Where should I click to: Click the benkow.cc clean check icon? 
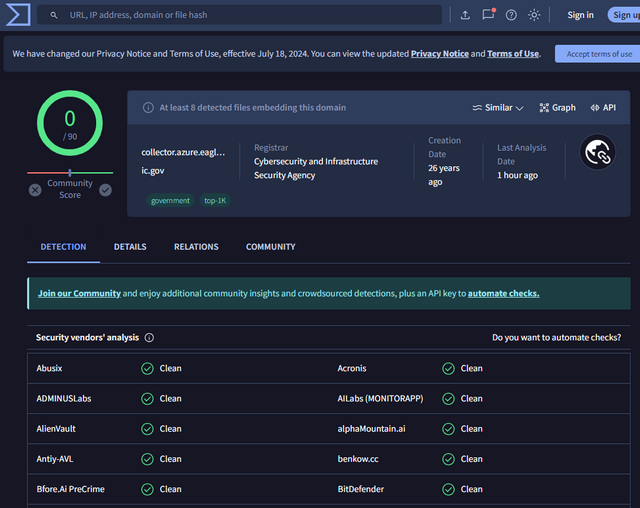[449, 459]
